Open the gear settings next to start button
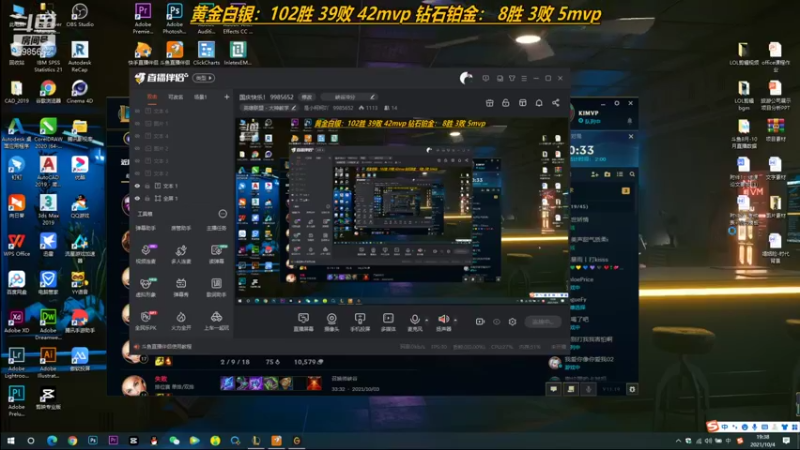Screen dimensions: 800x450 tap(512, 322)
